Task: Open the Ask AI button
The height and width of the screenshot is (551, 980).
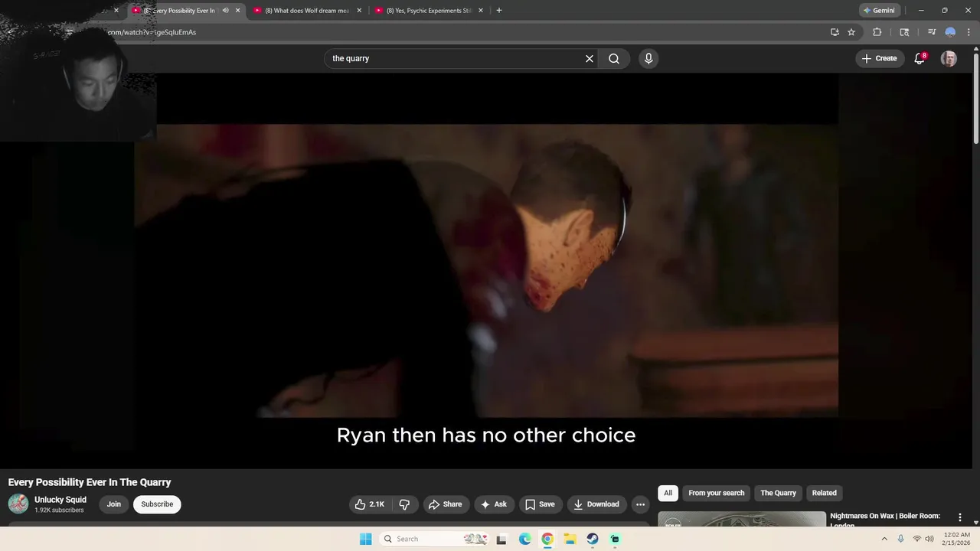Action: pos(494,504)
